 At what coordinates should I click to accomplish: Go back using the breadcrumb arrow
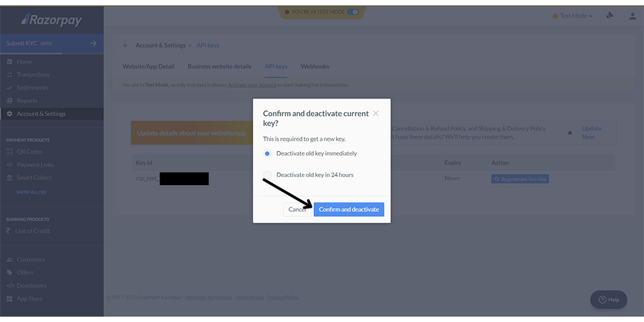point(125,46)
